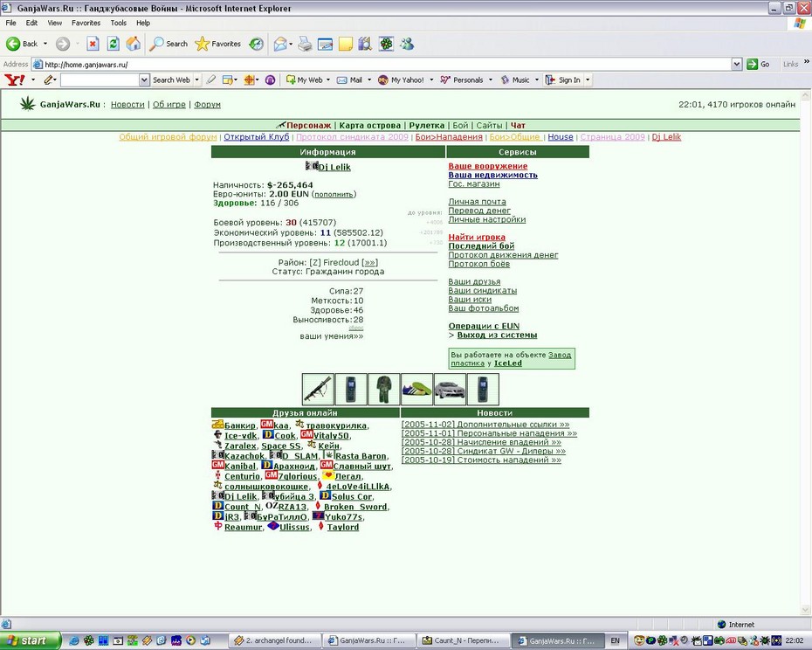Click the Refresh page icon
Viewport: 812px width, 650px height.
[113, 44]
